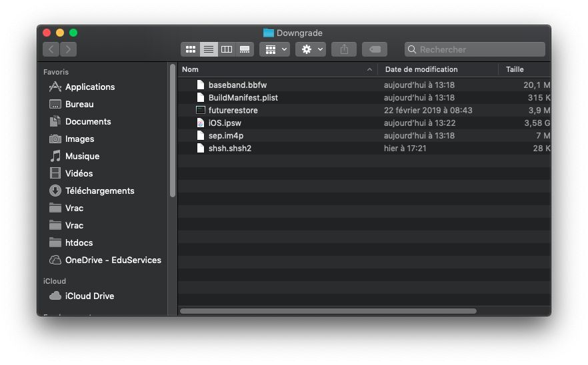The width and height of the screenshot is (588, 365).
Task: Switch to list view
Action: pyautogui.click(x=209, y=49)
